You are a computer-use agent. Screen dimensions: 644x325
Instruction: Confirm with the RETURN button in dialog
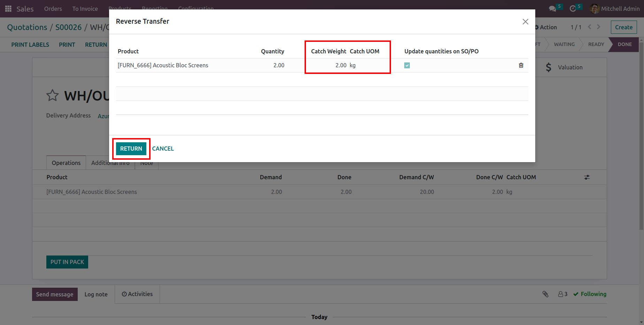click(131, 149)
